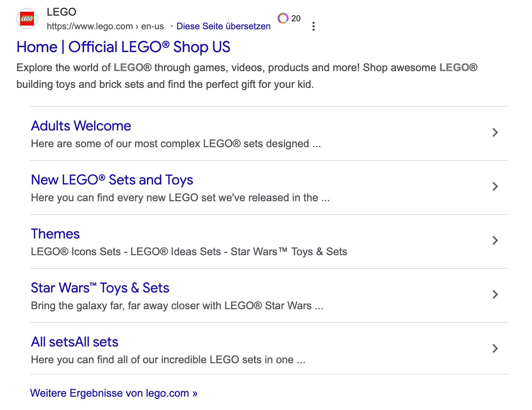The height and width of the screenshot is (410, 532).
Task: Click the LEGO logo favicon
Action: pyautogui.click(x=27, y=19)
